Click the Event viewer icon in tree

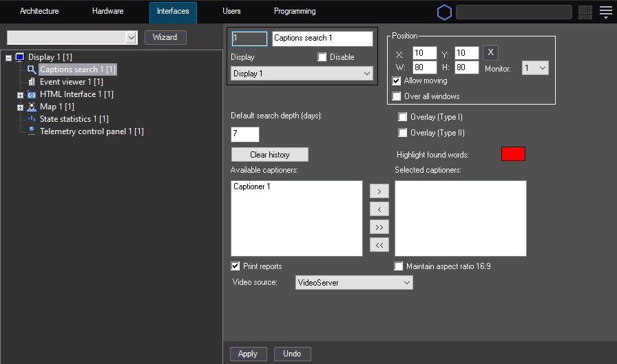(x=32, y=82)
